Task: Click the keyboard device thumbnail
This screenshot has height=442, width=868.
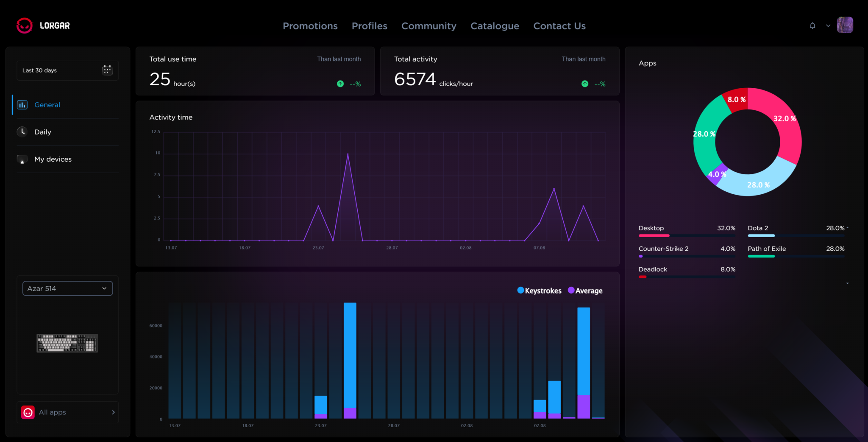Action: click(x=67, y=343)
